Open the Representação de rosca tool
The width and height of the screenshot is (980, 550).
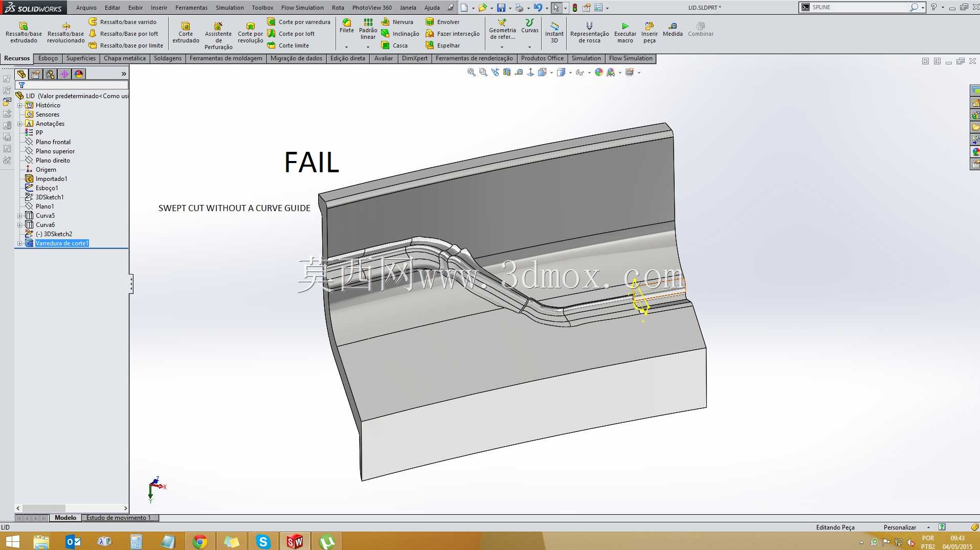point(589,32)
